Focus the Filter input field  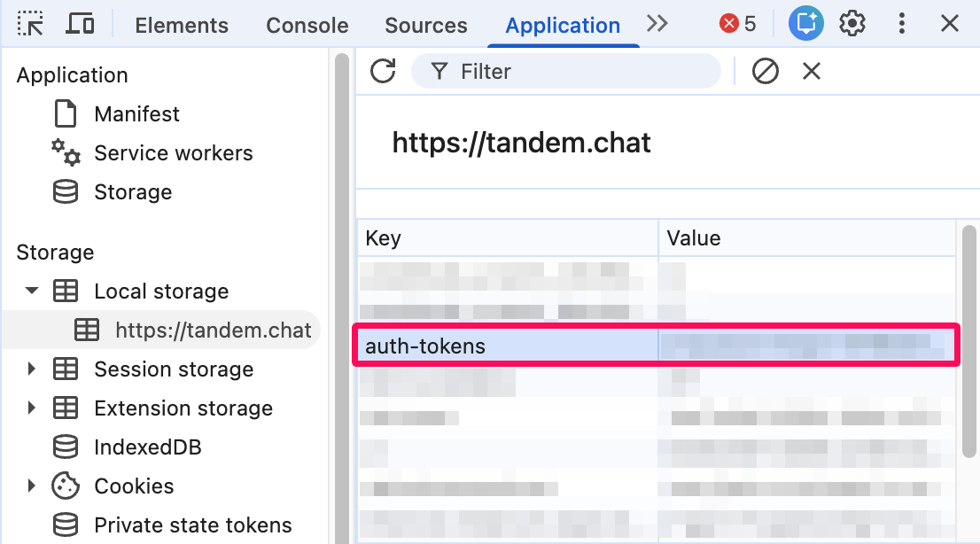[x=565, y=71]
